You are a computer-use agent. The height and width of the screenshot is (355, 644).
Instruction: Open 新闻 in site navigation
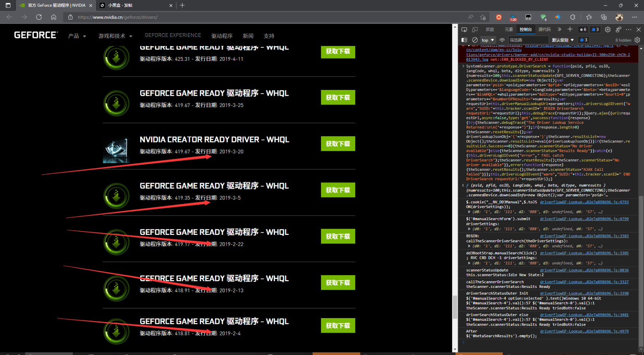point(248,36)
